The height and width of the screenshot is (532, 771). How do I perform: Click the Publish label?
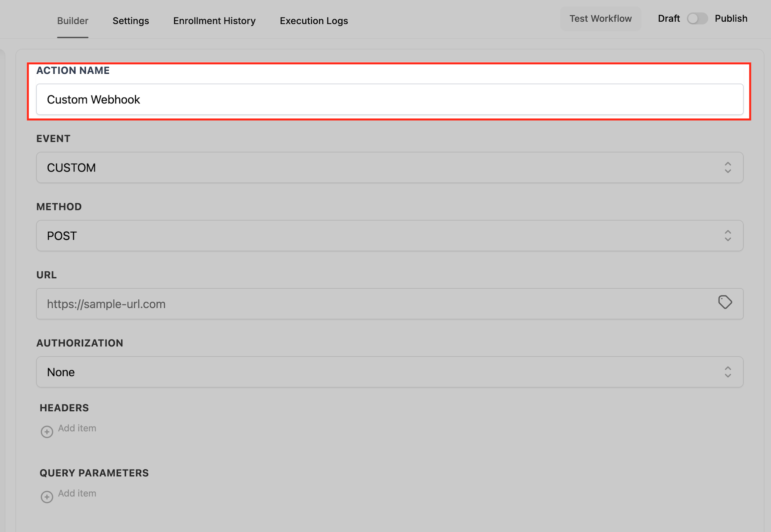click(731, 19)
